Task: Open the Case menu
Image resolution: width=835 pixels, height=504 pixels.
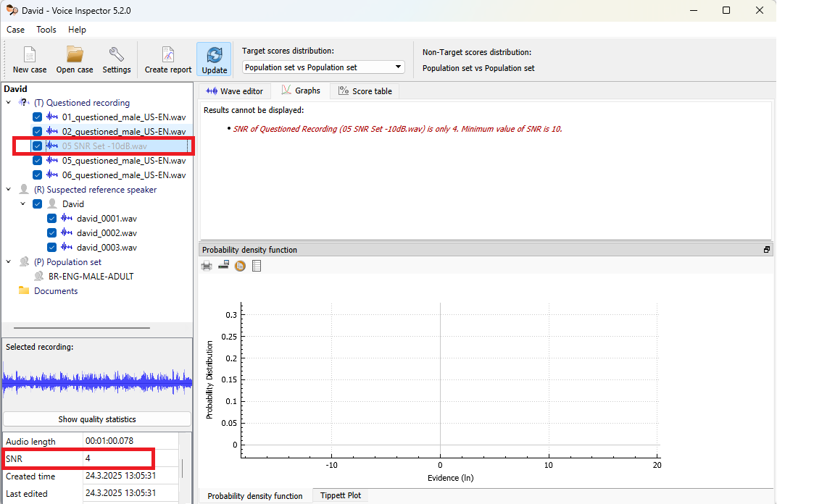Action: pos(15,30)
